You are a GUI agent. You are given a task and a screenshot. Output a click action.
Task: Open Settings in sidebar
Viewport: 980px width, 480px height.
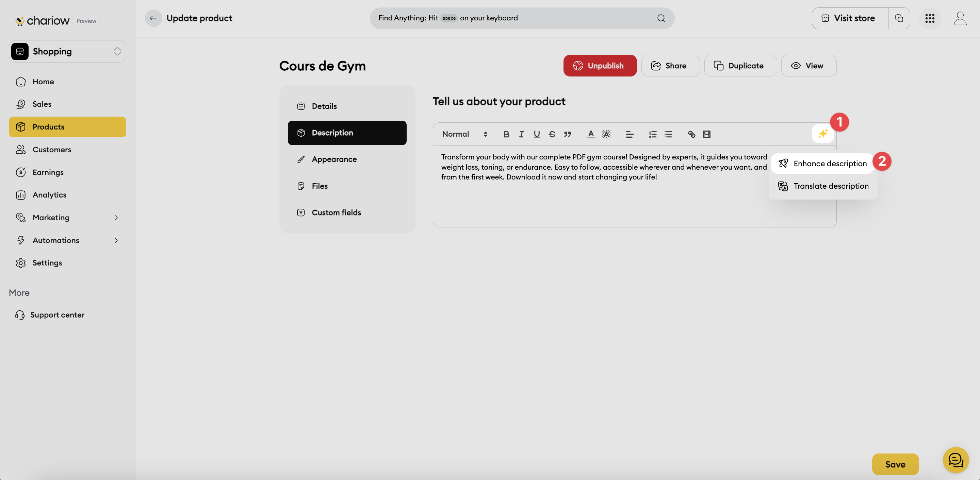67,263
